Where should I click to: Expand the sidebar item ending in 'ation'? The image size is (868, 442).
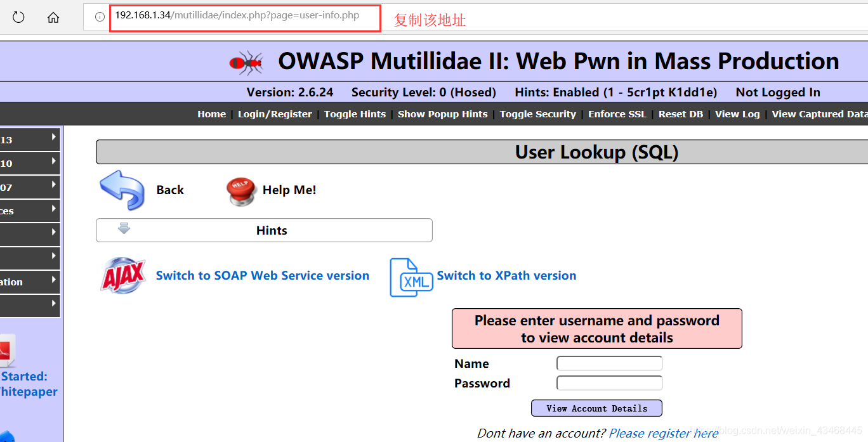pos(30,282)
